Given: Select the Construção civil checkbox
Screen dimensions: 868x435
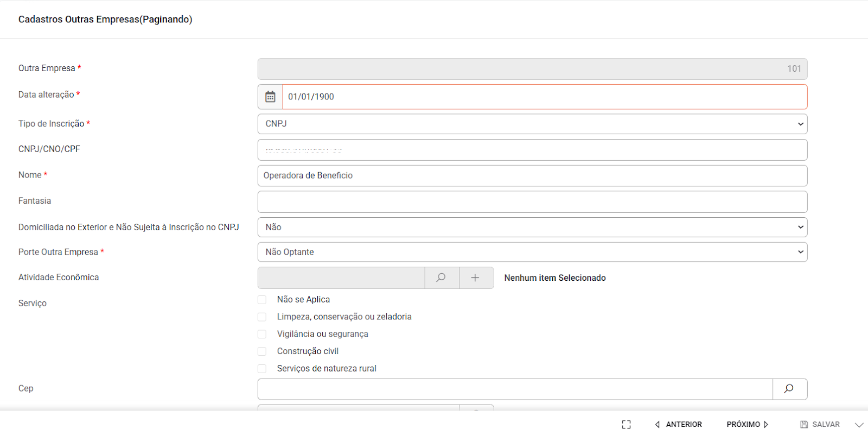Looking at the screenshot, I should (x=263, y=351).
